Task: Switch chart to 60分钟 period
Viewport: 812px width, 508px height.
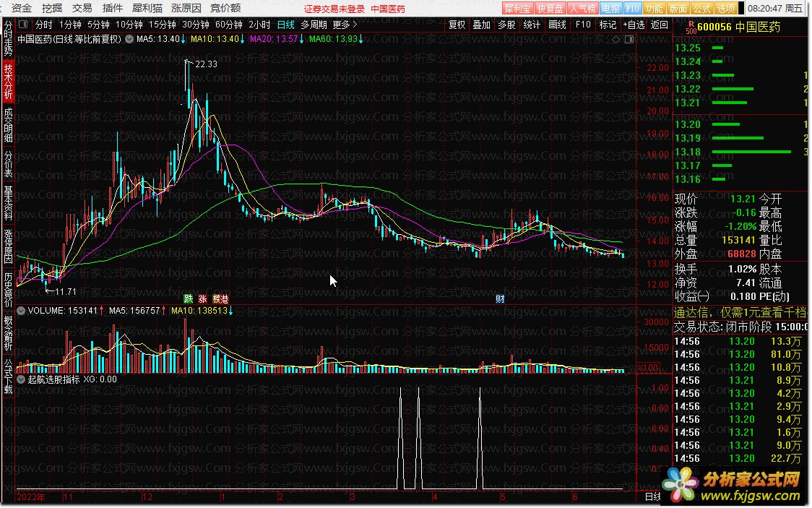Action: point(228,25)
